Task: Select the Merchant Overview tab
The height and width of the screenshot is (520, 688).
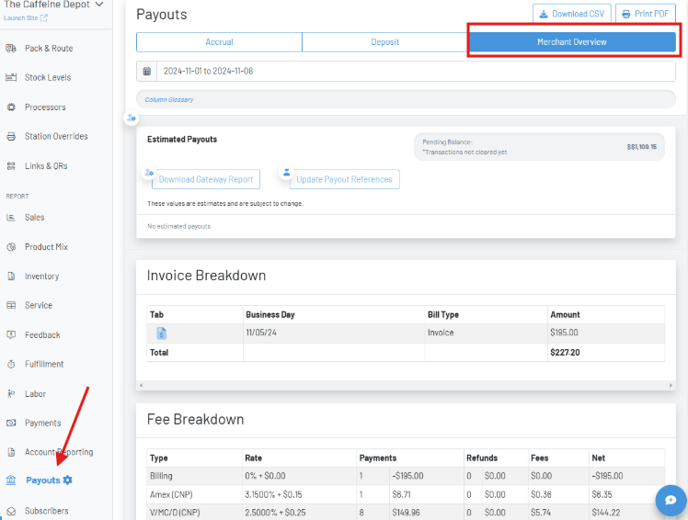Action: [571, 42]
